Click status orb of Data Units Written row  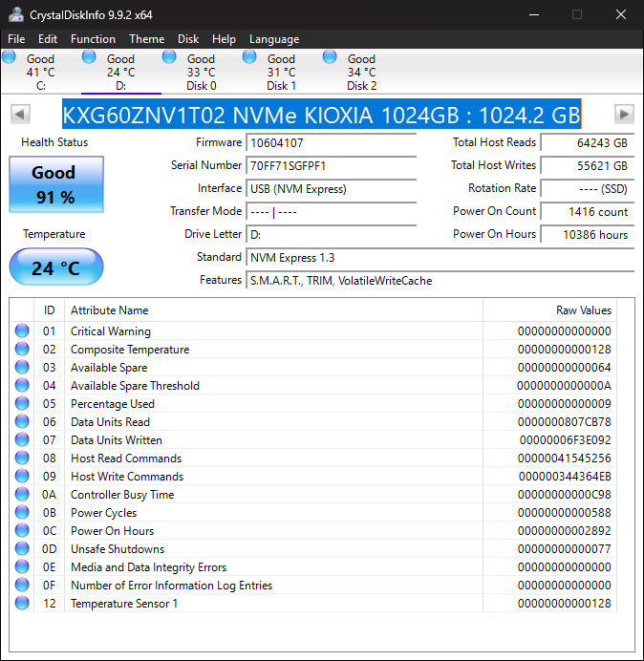(22, 439)
